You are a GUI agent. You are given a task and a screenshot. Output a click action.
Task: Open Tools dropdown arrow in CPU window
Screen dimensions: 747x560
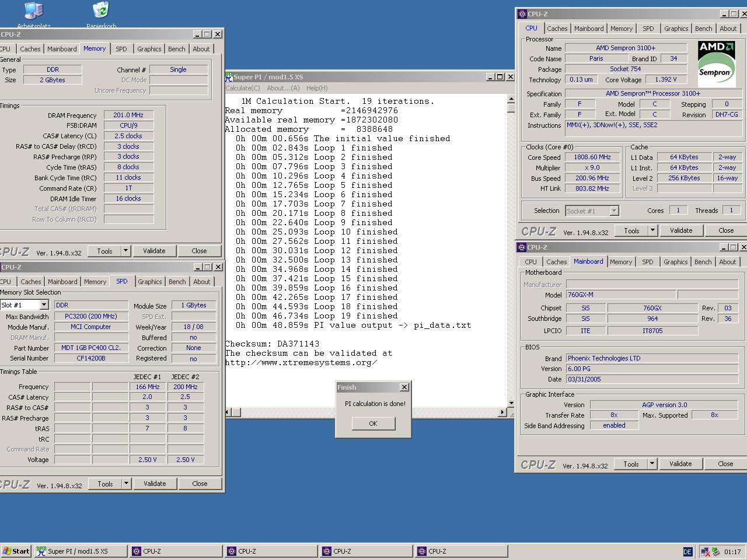652,230
